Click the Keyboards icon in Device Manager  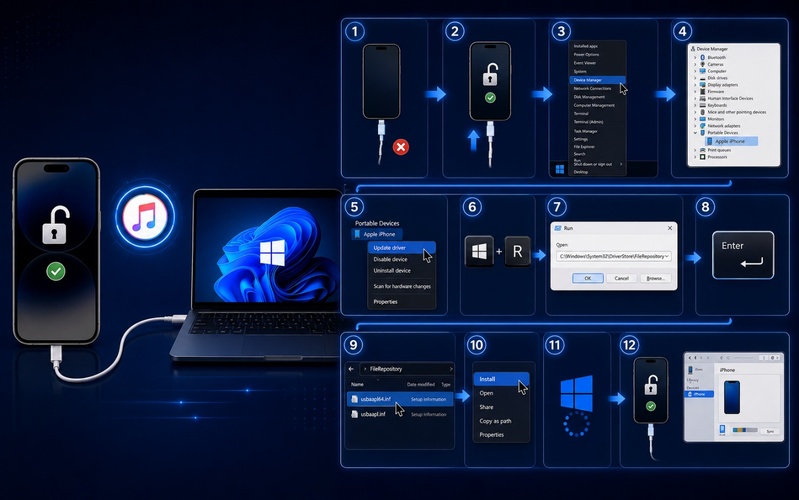click(703, 106)
